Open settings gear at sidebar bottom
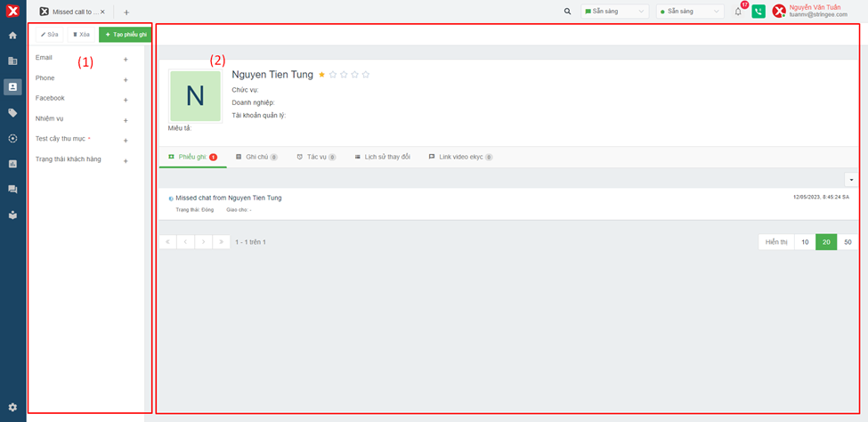868x422 pixels. 12,407
